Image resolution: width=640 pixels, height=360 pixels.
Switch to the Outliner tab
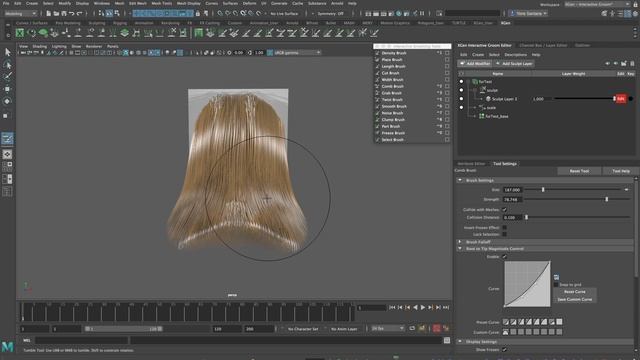[x=582, y=45]
